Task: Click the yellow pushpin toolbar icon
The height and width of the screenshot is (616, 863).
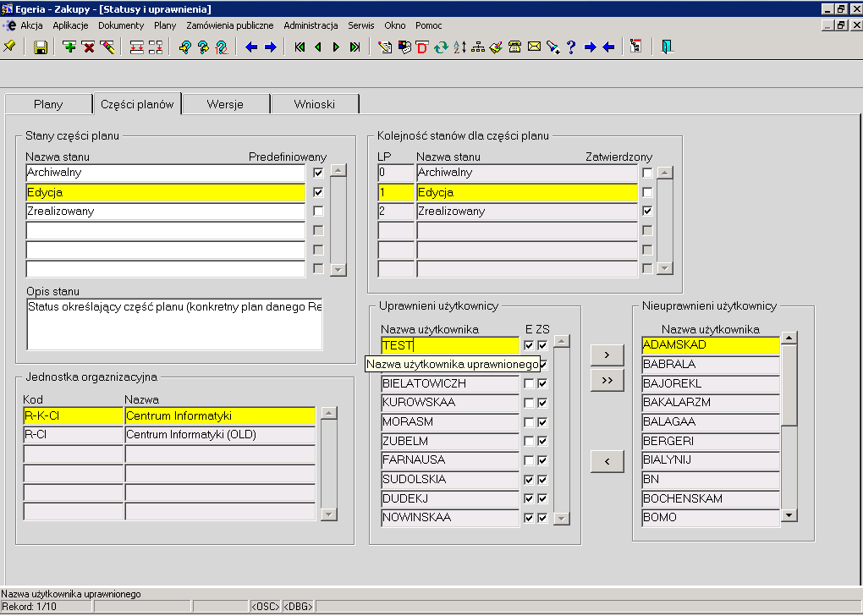Action: tap(9, 47)
